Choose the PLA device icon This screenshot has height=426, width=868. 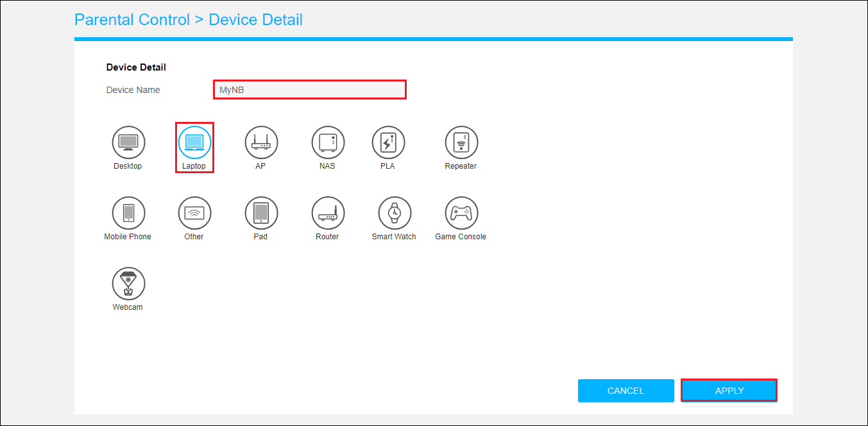tap(388, 142)
